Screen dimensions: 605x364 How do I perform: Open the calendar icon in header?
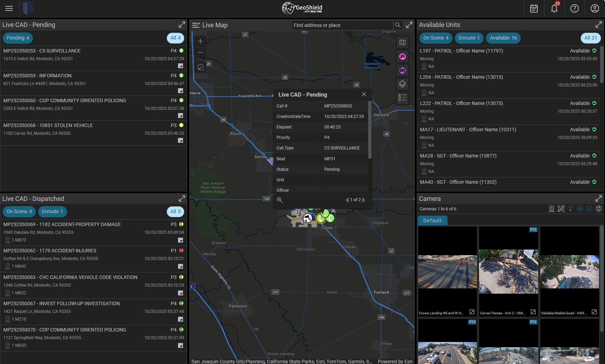tap(534, 8)
